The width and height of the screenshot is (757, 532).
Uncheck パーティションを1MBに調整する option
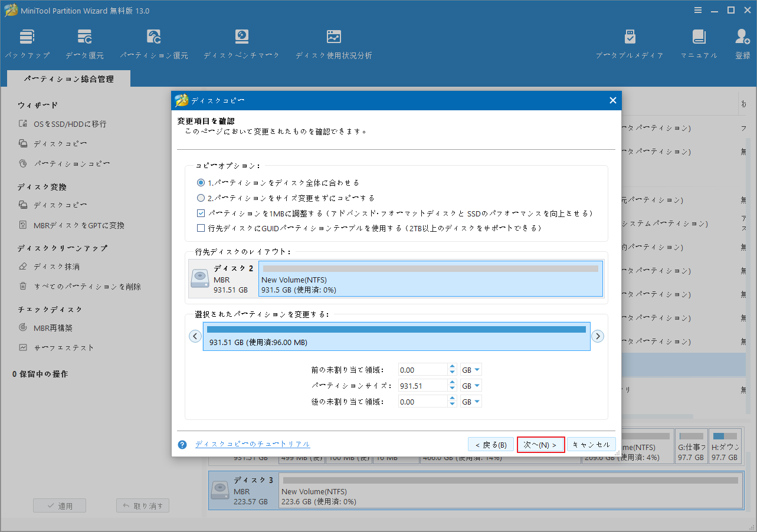click(x=201, y=214)
